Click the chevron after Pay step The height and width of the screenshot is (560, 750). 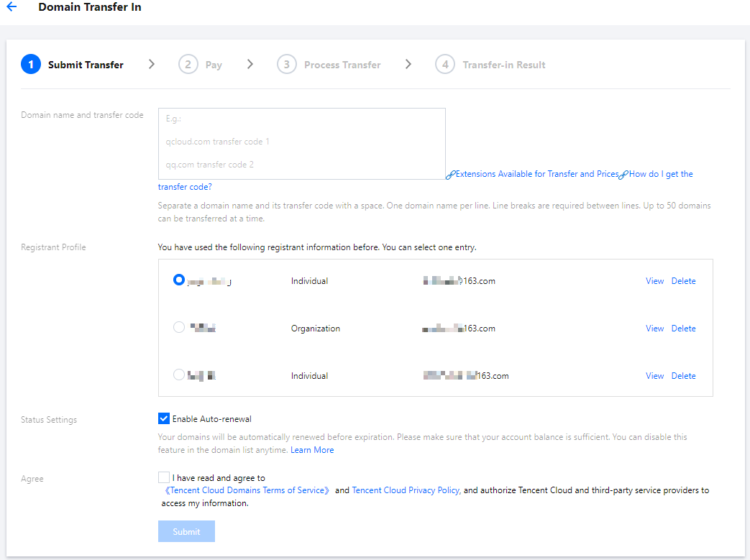tap(250, 64)
